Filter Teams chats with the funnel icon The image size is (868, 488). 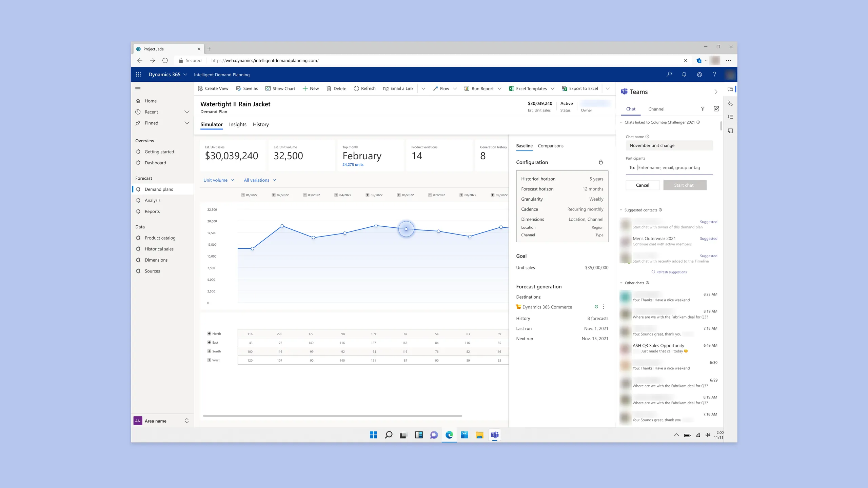[x=703, y=109]
